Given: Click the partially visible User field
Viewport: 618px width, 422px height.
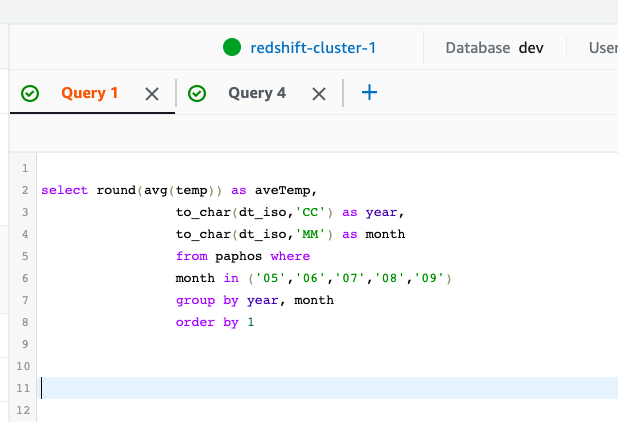Looking at the screenshot, I should 602,48.
